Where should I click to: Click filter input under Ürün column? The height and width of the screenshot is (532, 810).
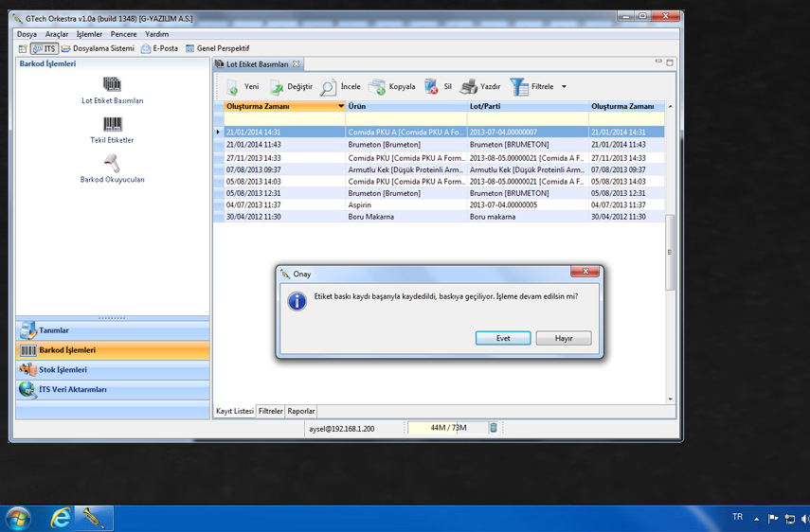[x=406, y=118]
